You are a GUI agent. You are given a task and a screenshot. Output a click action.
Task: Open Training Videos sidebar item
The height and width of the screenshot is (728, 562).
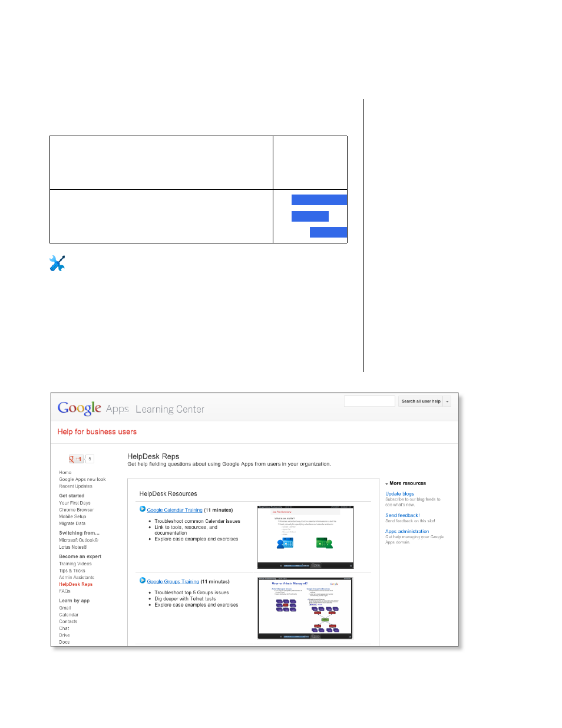[x=75, y=564]
